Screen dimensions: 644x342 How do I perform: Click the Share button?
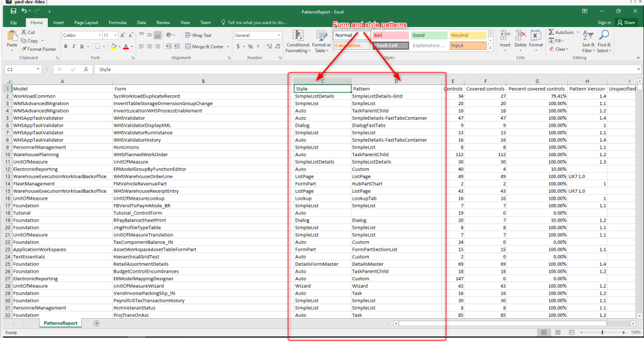[x=626, y=22]
